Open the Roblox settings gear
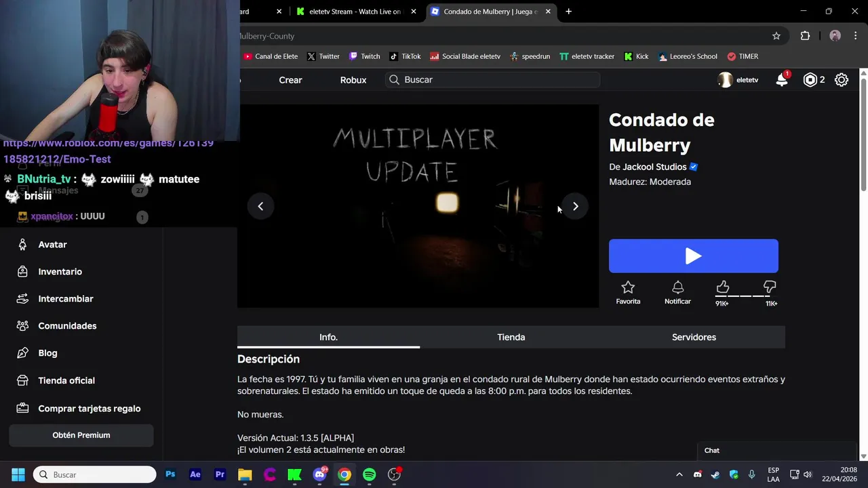 (x=842, y=79)
